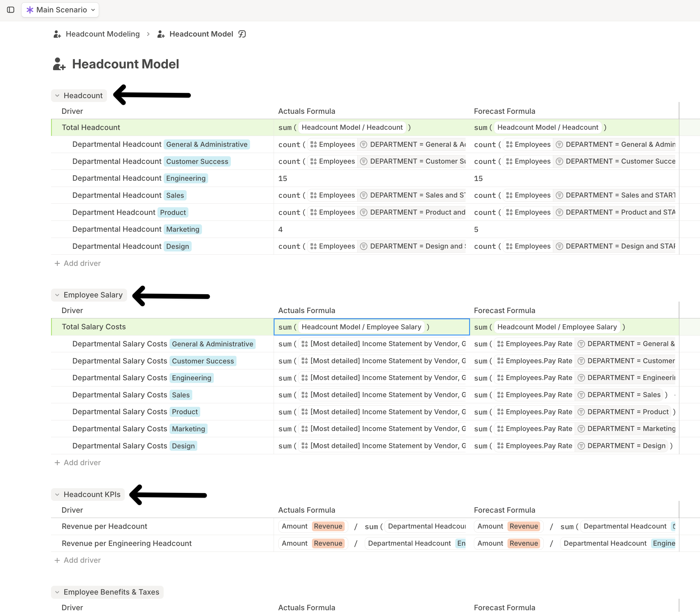The image size is (700, 612).
Task: Click the Revenue tag in Revenue per Headcount actuals
Action: (328, 526)
